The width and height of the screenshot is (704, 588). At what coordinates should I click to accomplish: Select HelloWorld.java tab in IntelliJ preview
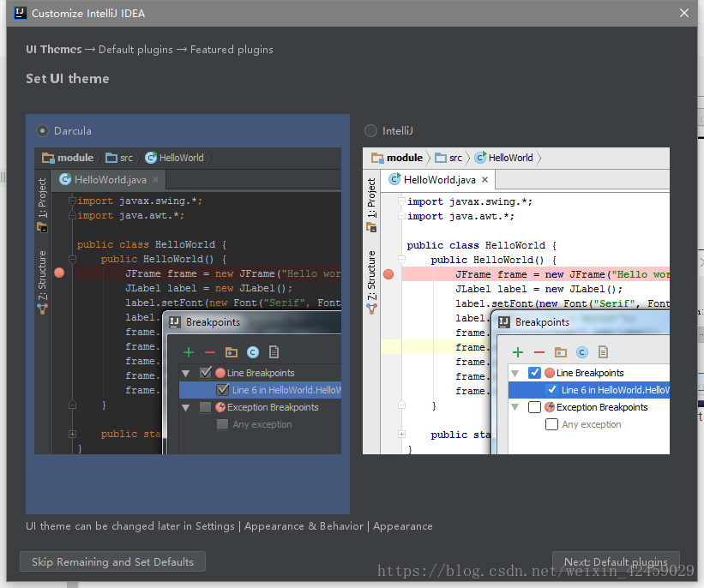(x=438, y=179)
